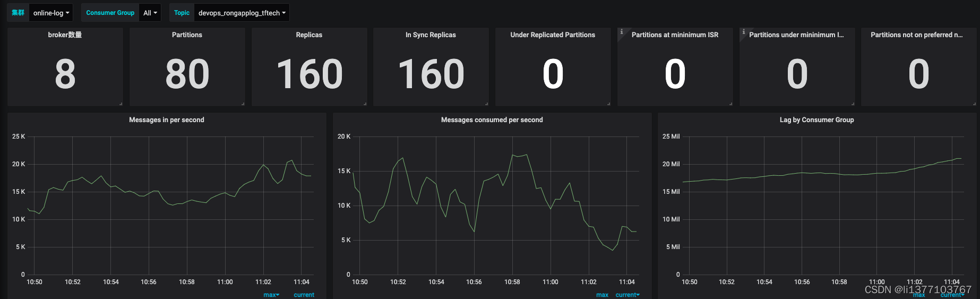Click the In Sync Replicas value 160
Viewport: 980px width, 299px height.
click(431, 74)
